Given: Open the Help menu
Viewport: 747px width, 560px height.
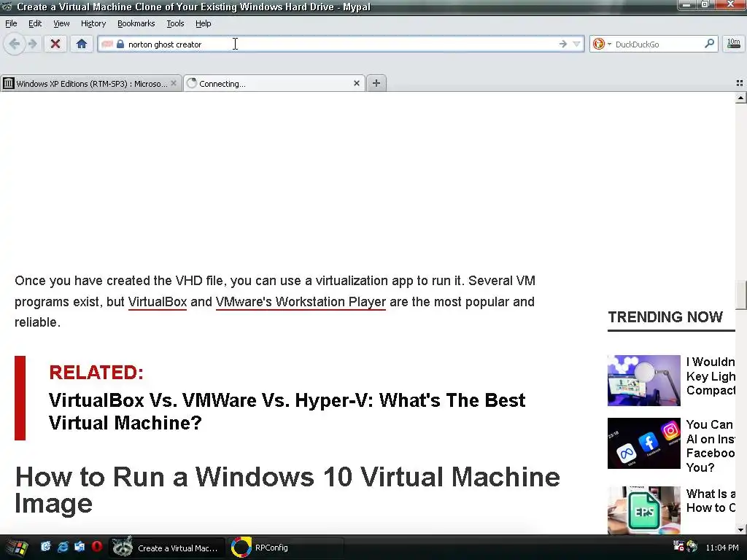Looking at the screenshot, I should (204, 23).
